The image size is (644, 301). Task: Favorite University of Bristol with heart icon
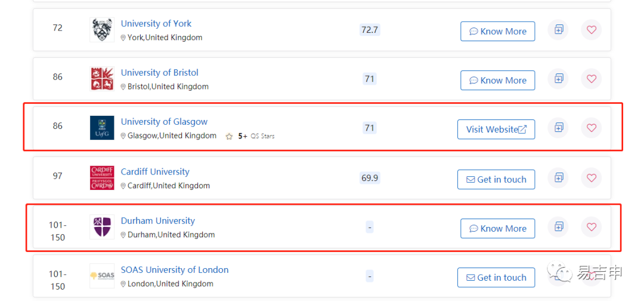tap(592, 79)
